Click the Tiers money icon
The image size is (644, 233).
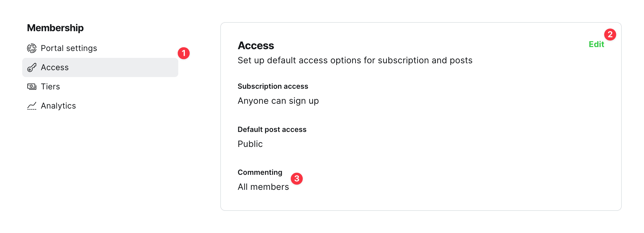tap(32, 87)
